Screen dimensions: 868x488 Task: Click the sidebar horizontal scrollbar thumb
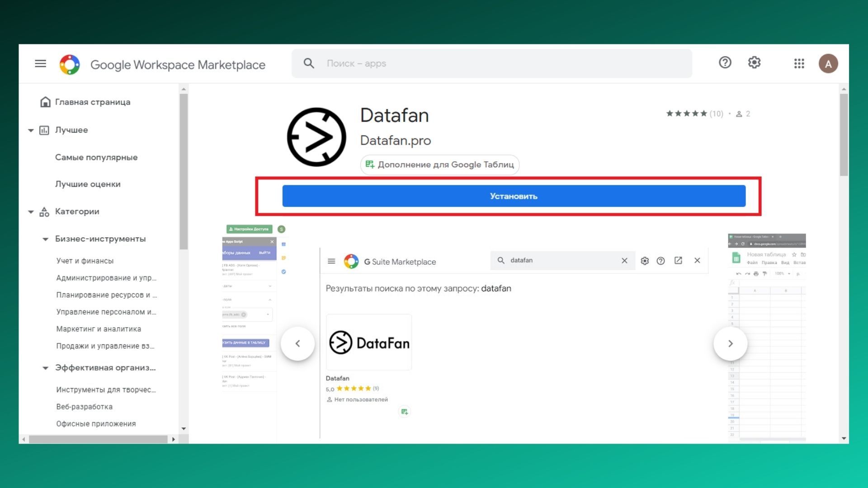[x=98, y=439]
